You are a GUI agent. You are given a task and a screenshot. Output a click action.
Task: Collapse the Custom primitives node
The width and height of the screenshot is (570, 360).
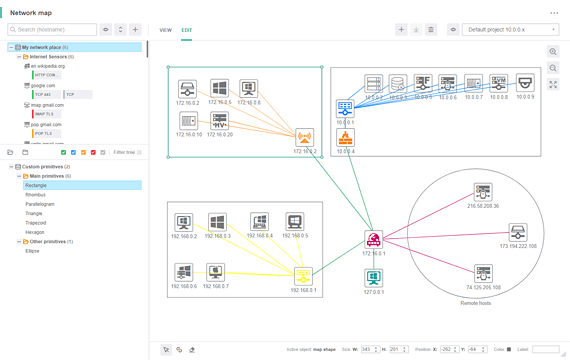click(x=11, y=167)
